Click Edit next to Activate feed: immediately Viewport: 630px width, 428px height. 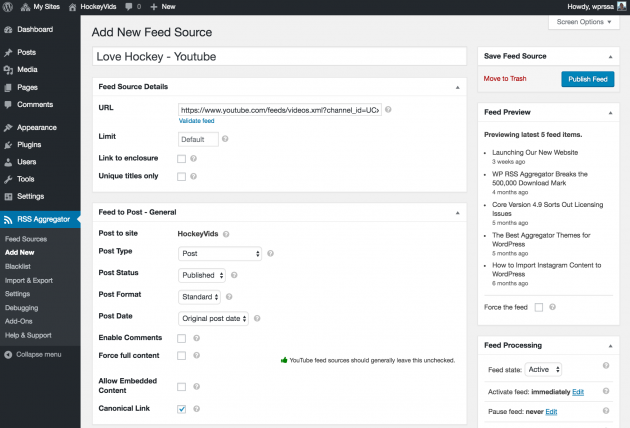pos(578,392)
